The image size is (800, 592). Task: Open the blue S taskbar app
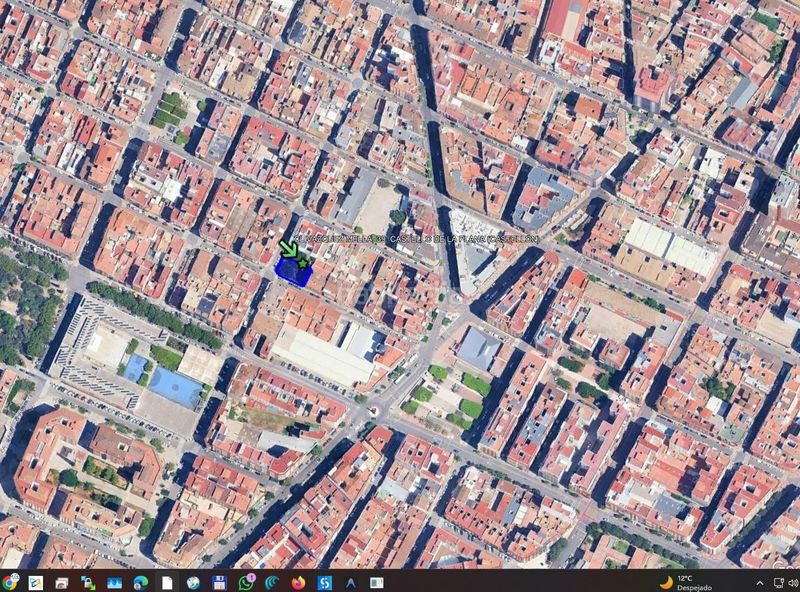(324, 583)
